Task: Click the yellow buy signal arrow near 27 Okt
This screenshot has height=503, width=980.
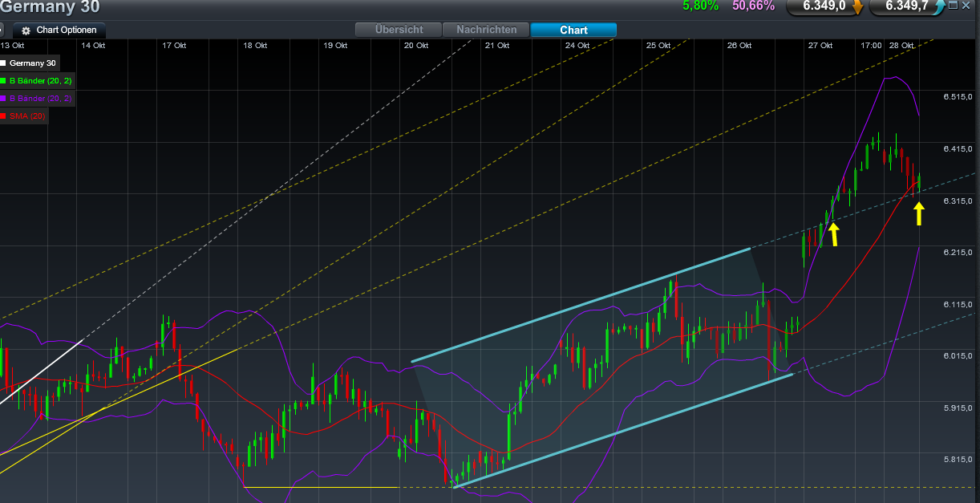Action: 834,235
